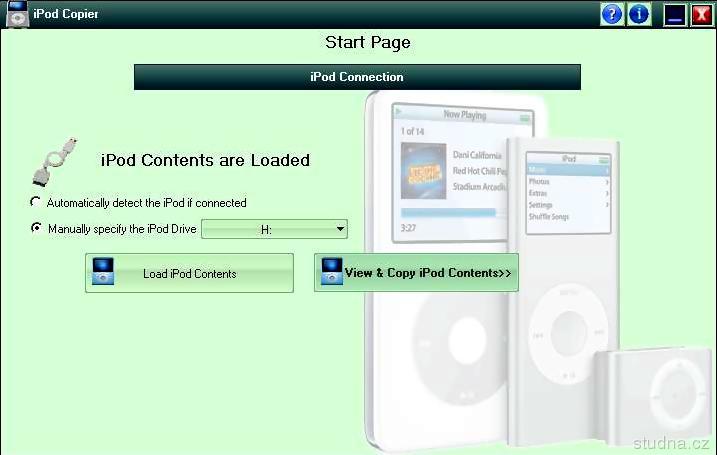This screenshot has width=717, height=455.
Task: Open help with the question mark icon
Action: [x=612, y=14]
